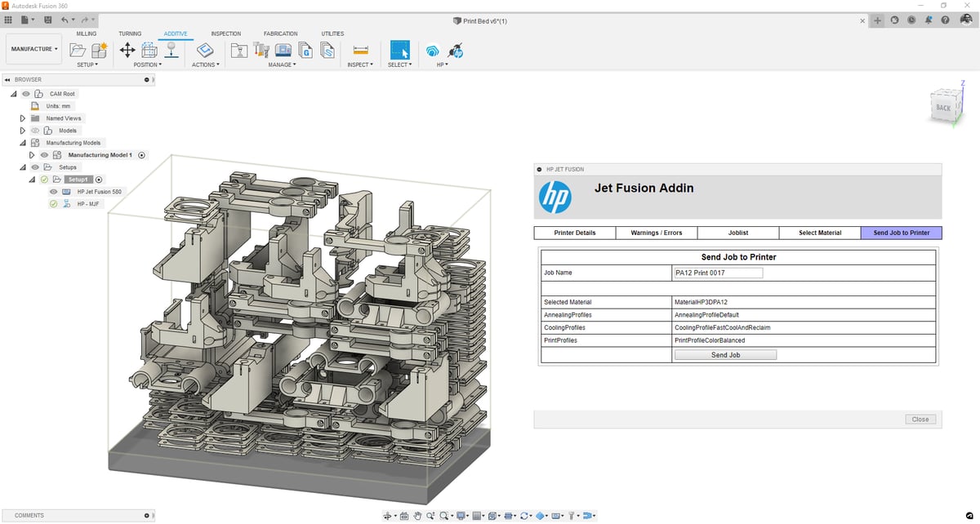Screen dimensions: 980x524
Task: Open the Machine Library icon
Action: [x=283, y=51]
